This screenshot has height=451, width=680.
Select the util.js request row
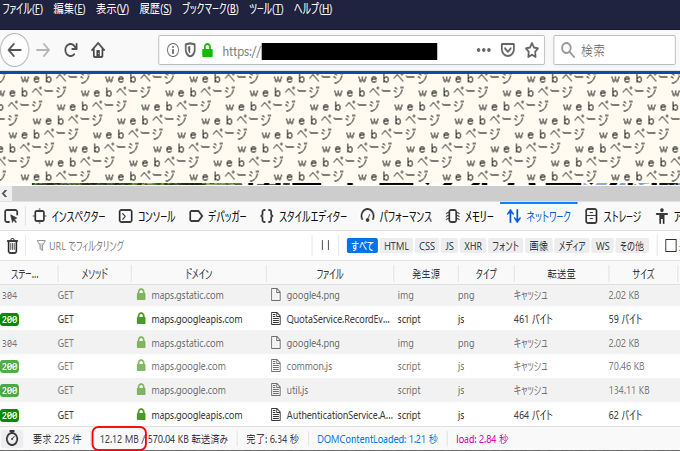click(340, 389)
